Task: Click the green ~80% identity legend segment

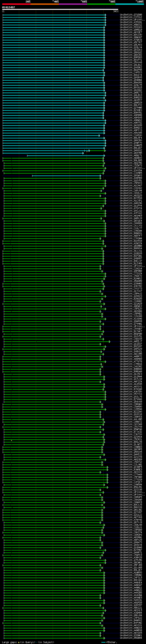Action: (x=101, y=4)
